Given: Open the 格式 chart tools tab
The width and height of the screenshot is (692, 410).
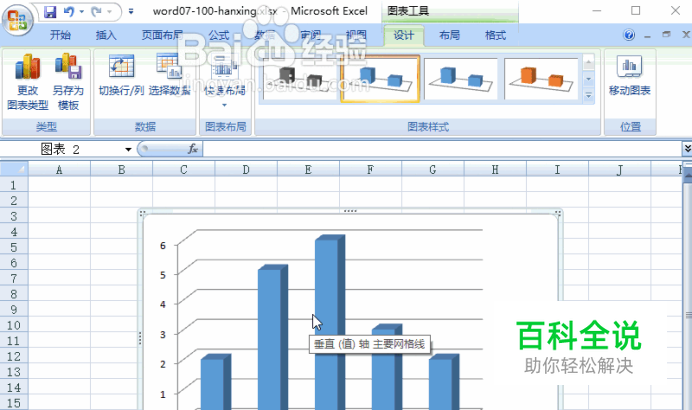Looking at the screenshot, I should (495, 35).
